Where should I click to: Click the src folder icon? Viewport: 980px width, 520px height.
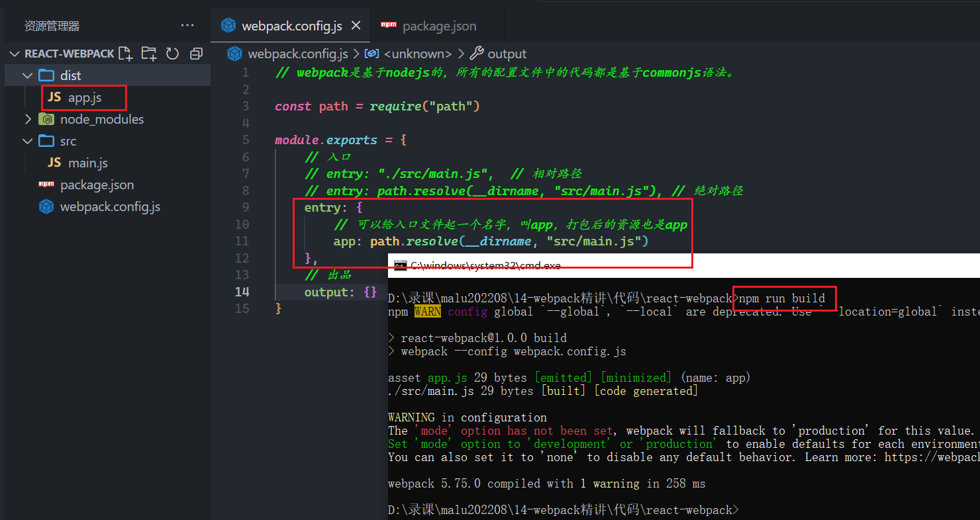click(46, 141)
